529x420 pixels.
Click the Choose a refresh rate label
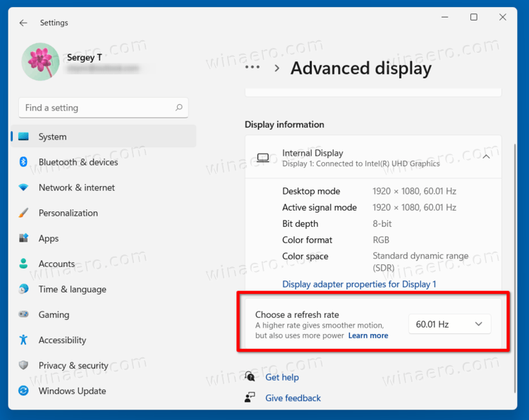click(297, 315)
